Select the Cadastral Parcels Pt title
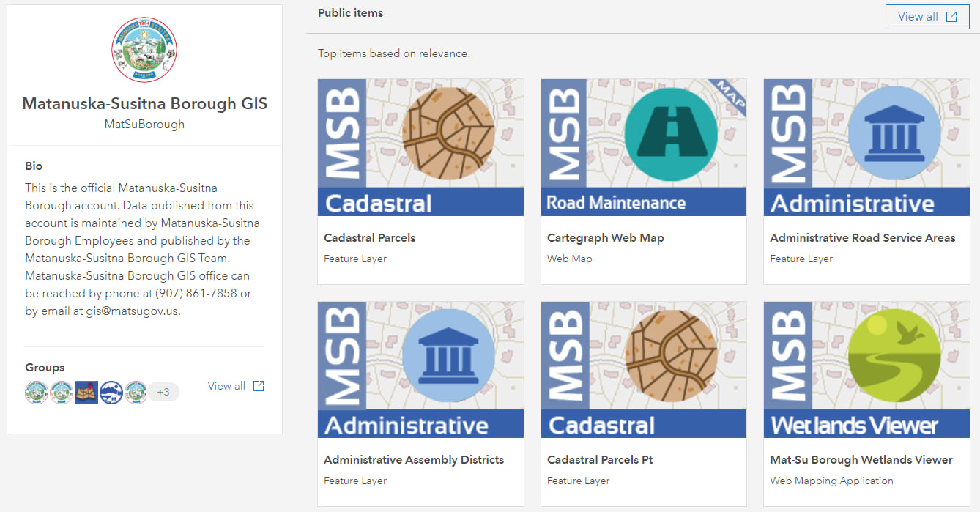980x512 pixels. coord(600,460)
